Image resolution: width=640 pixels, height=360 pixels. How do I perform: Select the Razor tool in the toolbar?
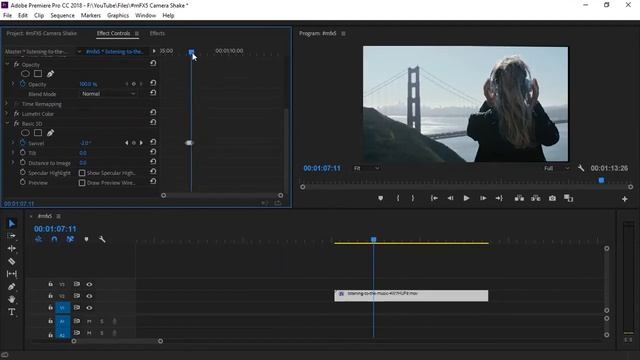pyautogui.click(x=11, y=261)
